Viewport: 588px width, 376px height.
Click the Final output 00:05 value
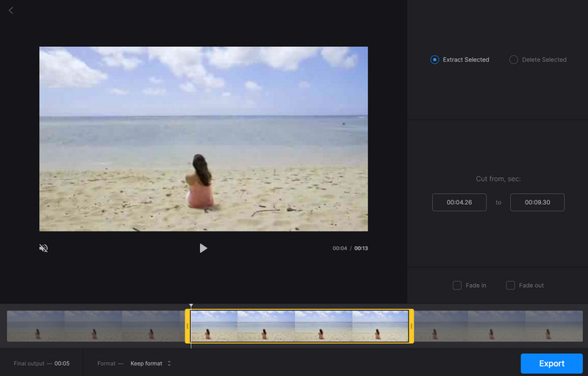pos(62,364)
